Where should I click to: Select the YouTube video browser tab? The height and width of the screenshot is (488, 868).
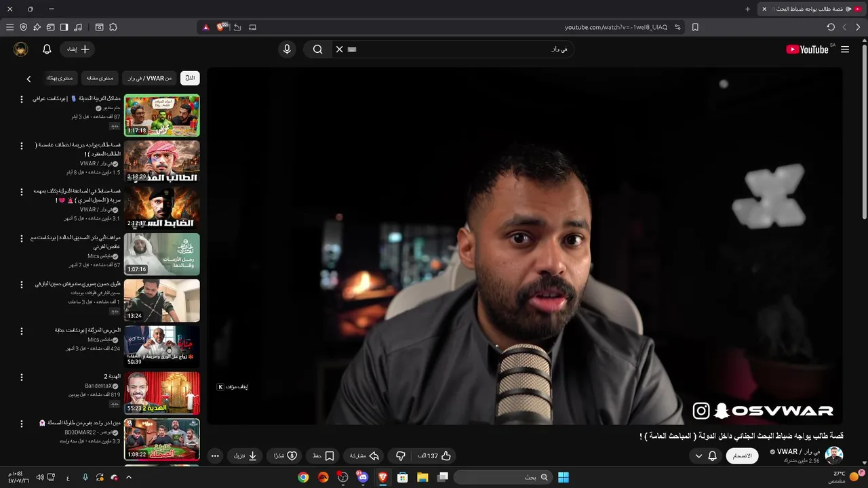tap(810, 9)
